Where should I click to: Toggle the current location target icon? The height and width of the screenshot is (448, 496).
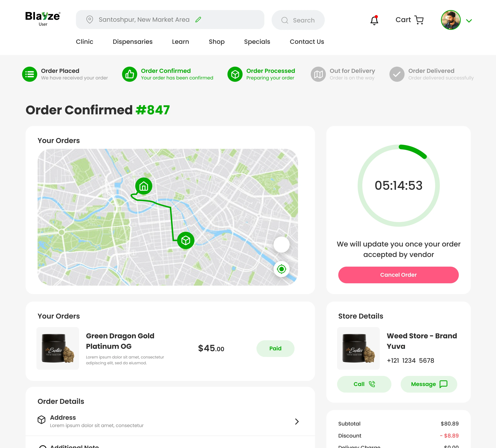[282, 269]
